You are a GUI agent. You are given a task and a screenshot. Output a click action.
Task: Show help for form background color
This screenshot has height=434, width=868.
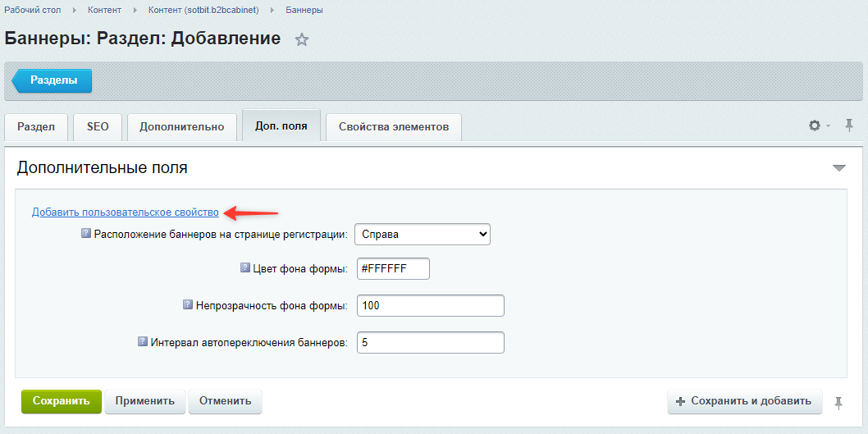244,268
